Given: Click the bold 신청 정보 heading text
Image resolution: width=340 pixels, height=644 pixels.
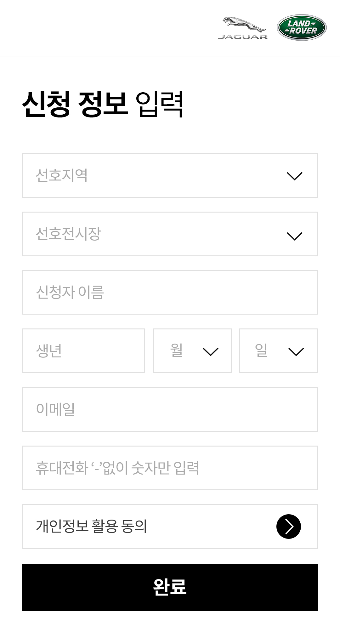Looking at the screenshot, I should [x=75, y=104].
